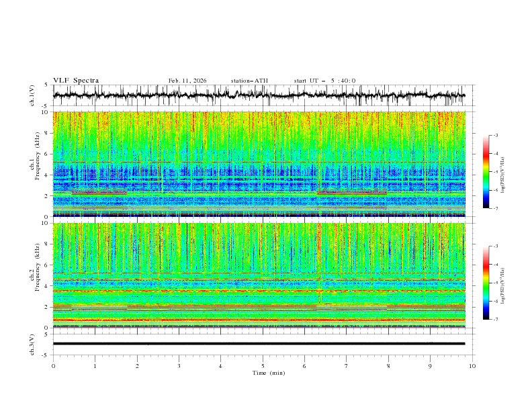Click the "VLF Spectra" plot title
Viewport: 532px width, 411px height.
pos(76,81)
